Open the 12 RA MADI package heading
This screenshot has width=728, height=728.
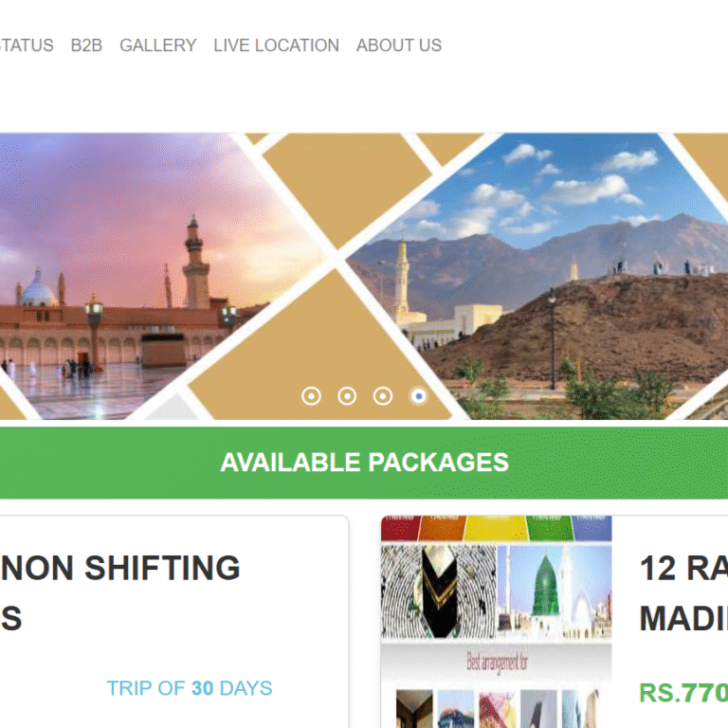(683, 592)
